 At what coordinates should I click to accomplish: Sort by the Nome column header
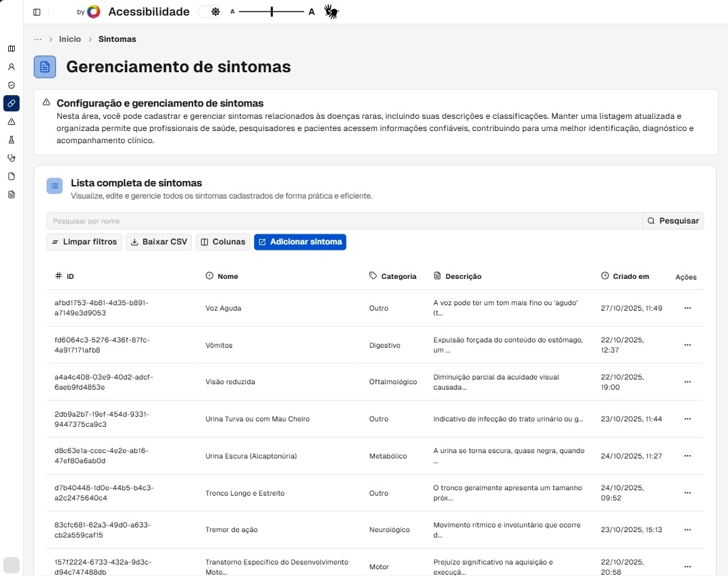[x=228, y=276]
